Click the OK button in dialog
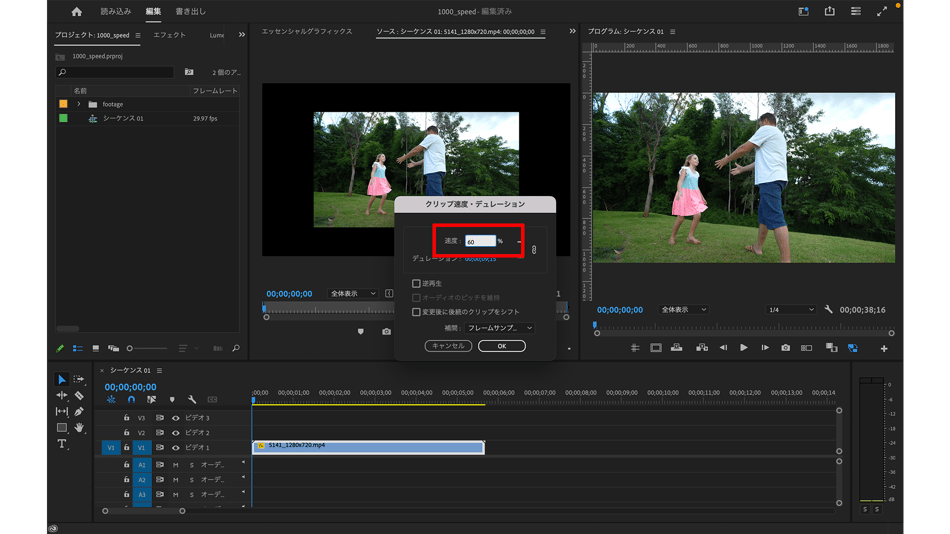Screen dimensions: 950x534 click(501, 346)
